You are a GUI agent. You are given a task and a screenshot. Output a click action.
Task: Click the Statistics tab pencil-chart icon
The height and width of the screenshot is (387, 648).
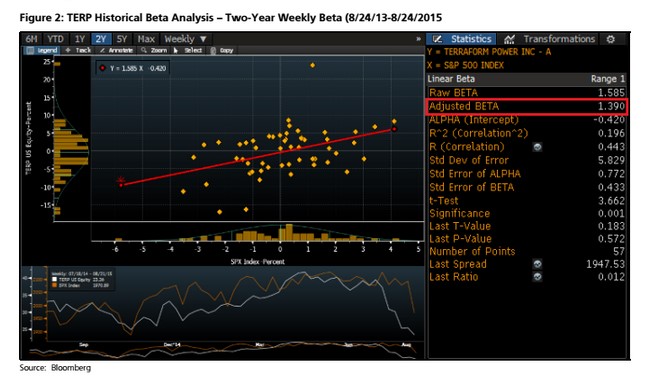(x=437, y=39)
